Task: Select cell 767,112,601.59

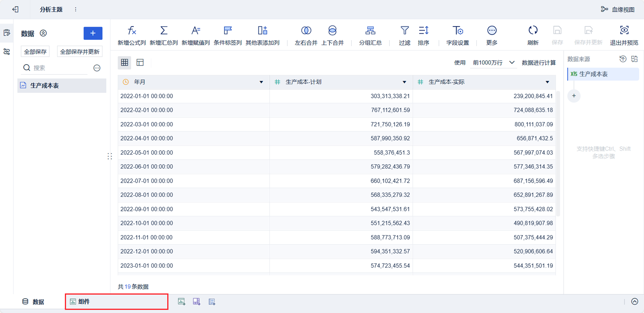Action: [341, 110]
